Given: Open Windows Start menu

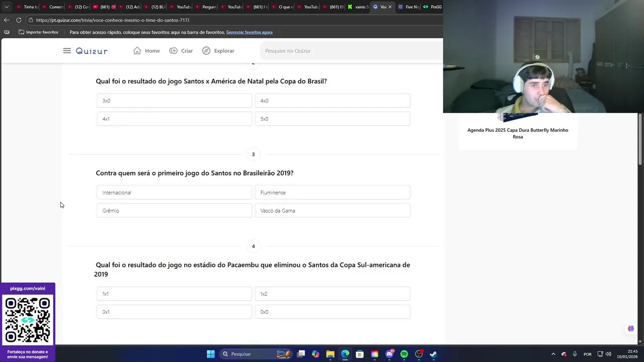Looking at the screenshot, I should pos(211,354).
